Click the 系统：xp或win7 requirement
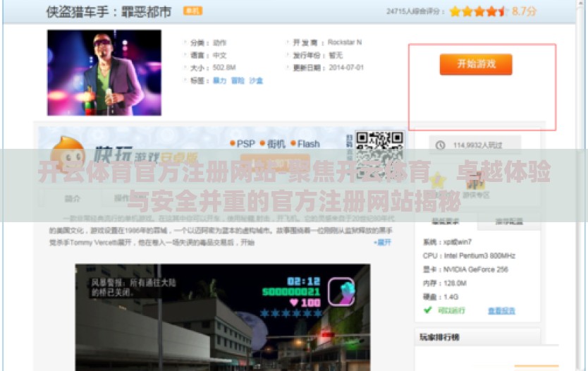The image size is (588, 371). [448, 242]
